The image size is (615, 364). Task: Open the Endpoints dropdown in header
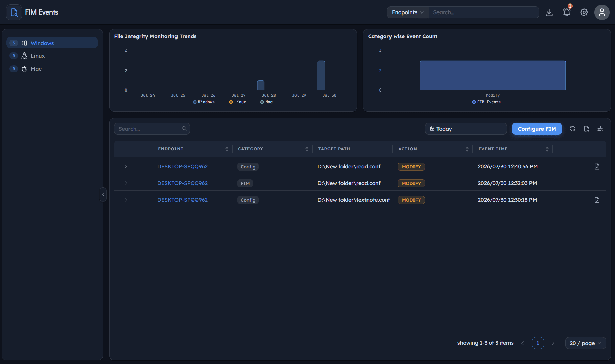[x=408, y=12]
